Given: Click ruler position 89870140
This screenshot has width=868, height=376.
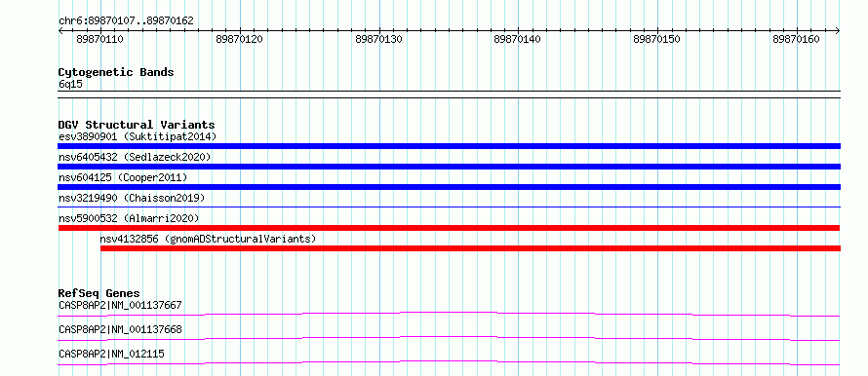Looking at the screenshot, I should tap(518, 40).
